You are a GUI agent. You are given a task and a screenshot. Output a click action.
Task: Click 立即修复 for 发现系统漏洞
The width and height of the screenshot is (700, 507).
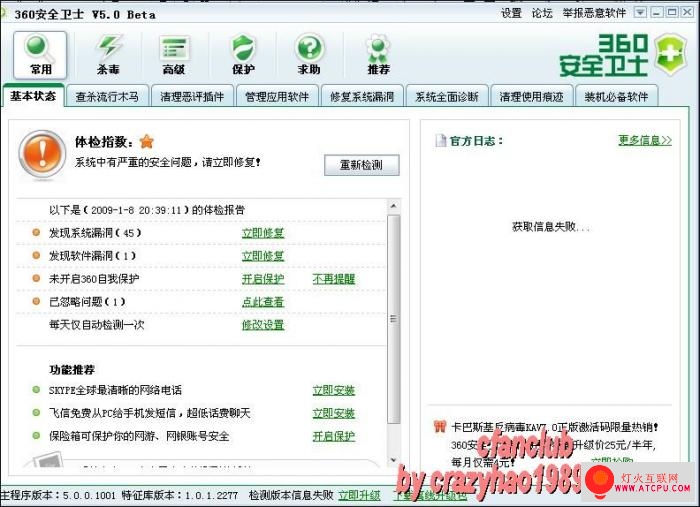(x=263, y=233)
